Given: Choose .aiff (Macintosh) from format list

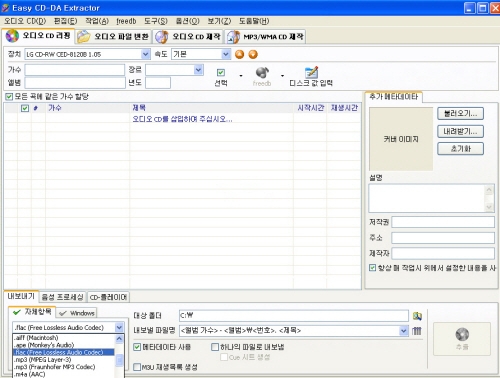Looking at the screenshot, I should click(x=64, y=338).
